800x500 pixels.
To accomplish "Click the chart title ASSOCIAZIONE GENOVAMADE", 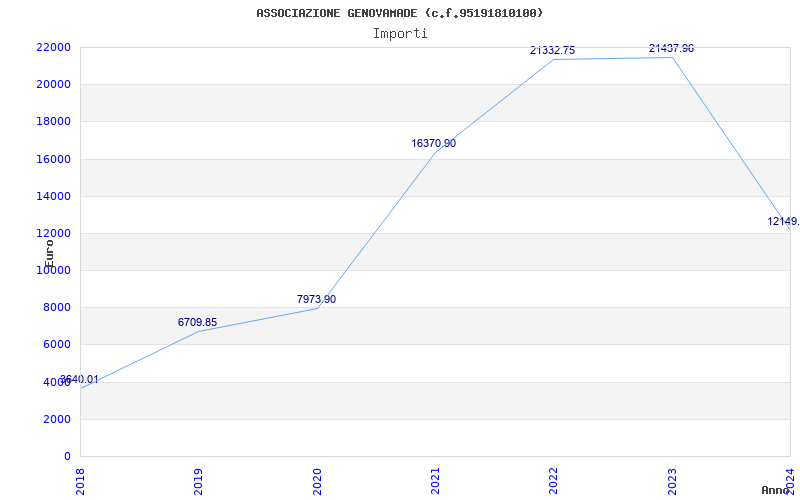I will (x=400, y=13).
